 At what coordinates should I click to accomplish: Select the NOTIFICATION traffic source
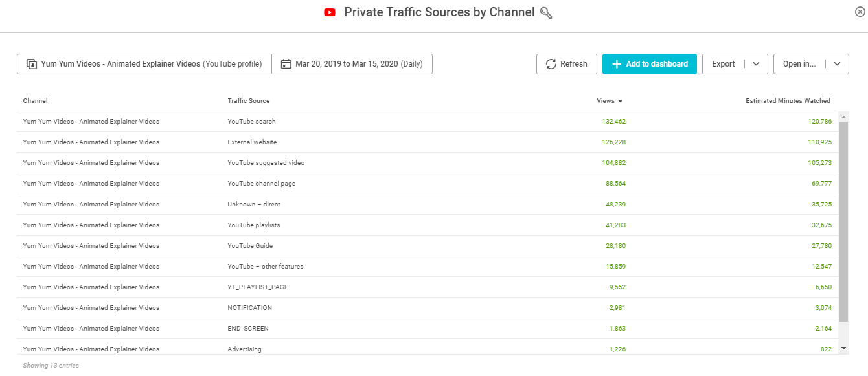[x=250, y=308]
